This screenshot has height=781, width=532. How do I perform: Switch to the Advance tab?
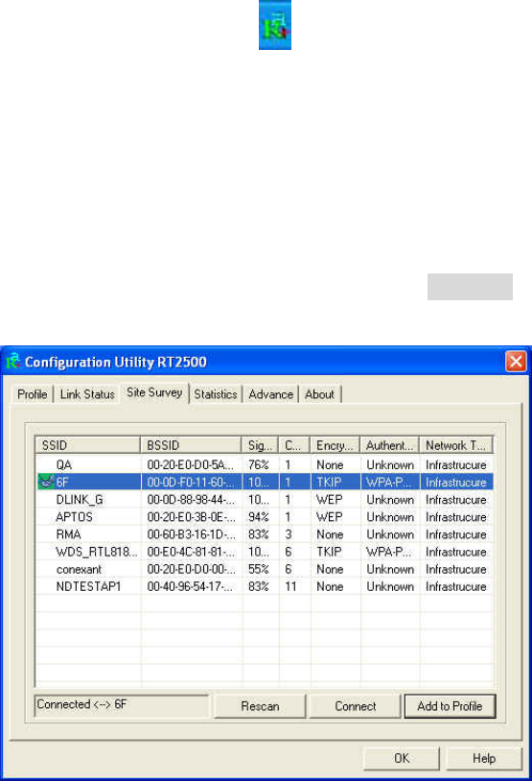(270, 394)
